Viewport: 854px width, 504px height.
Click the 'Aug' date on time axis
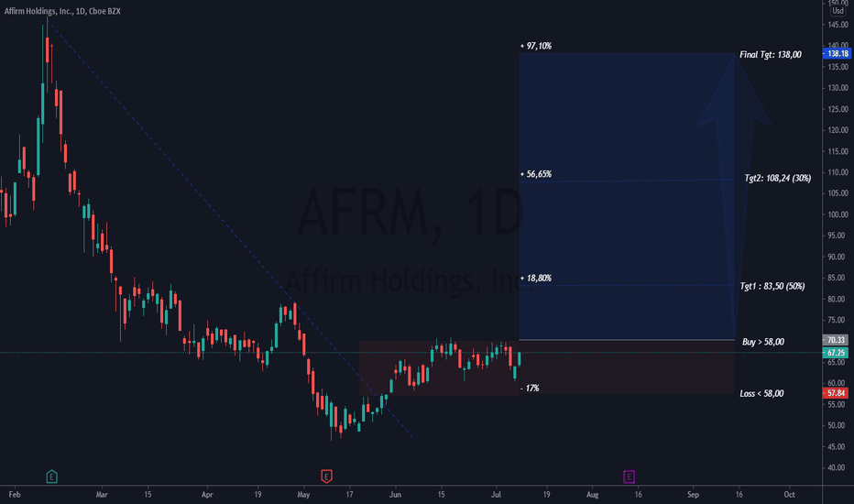[x=592, y=495]
